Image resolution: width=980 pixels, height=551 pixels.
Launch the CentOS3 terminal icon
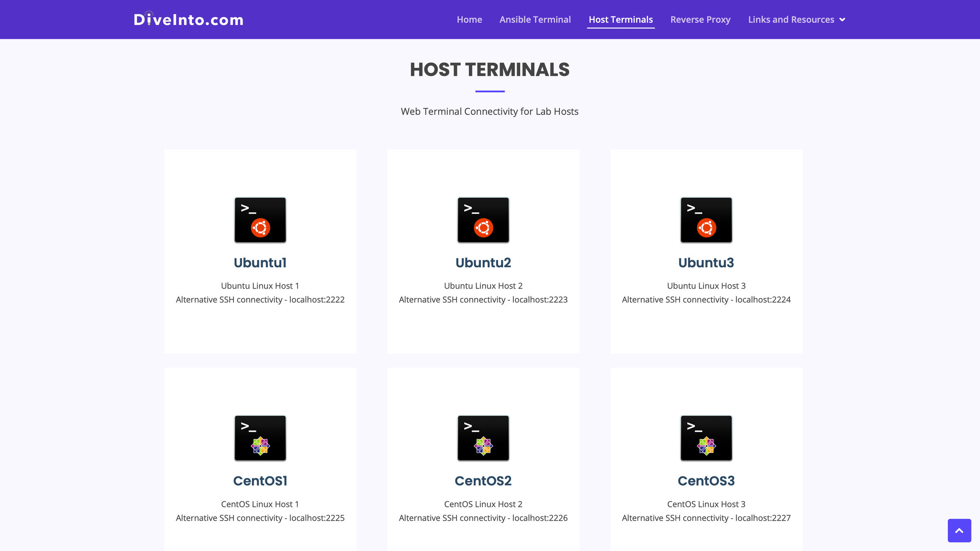[706, 438]
